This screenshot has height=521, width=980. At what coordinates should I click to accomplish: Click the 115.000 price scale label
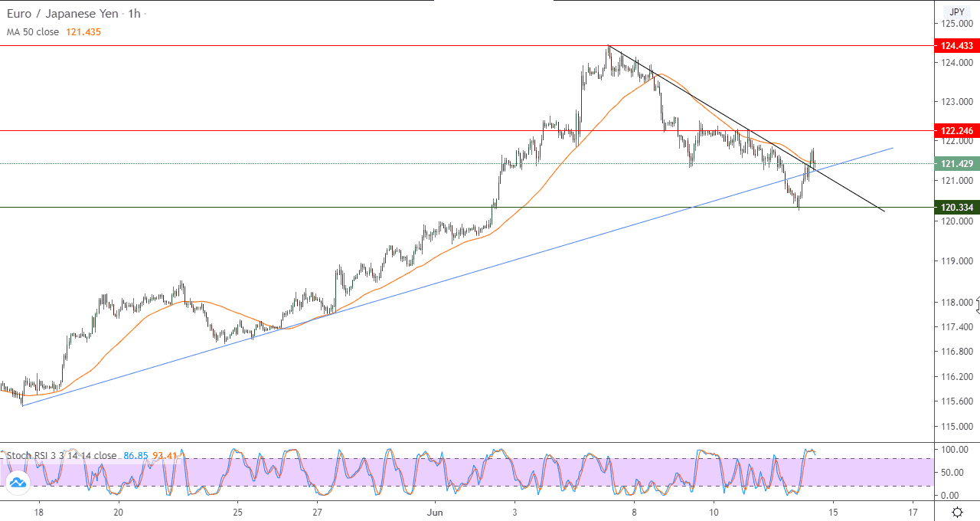pos(957,426)
